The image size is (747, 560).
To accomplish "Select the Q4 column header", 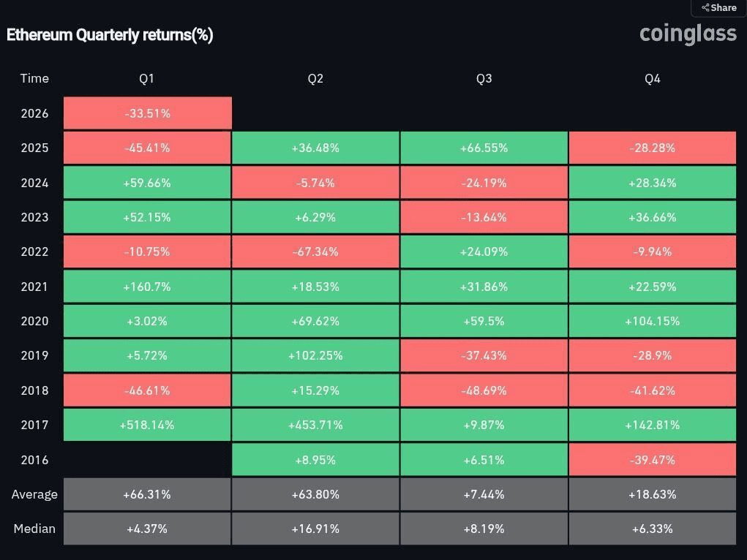I will point(652,78).
